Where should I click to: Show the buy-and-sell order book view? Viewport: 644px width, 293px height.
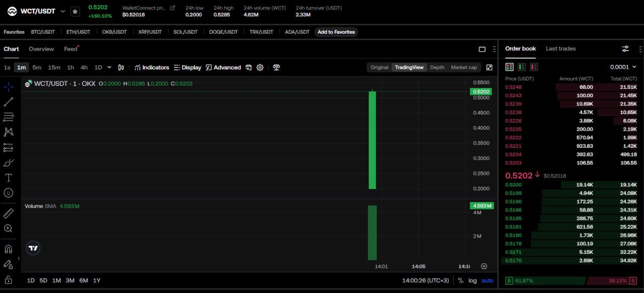point(510,67)
